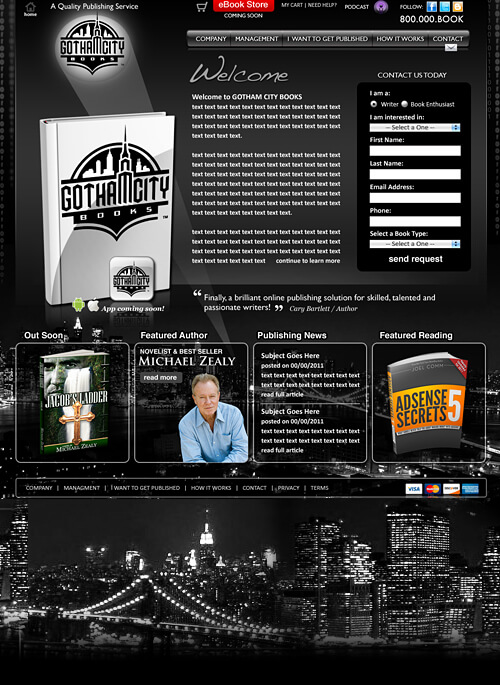
Task: Click the green Android app icon
Action: point(79,304)
